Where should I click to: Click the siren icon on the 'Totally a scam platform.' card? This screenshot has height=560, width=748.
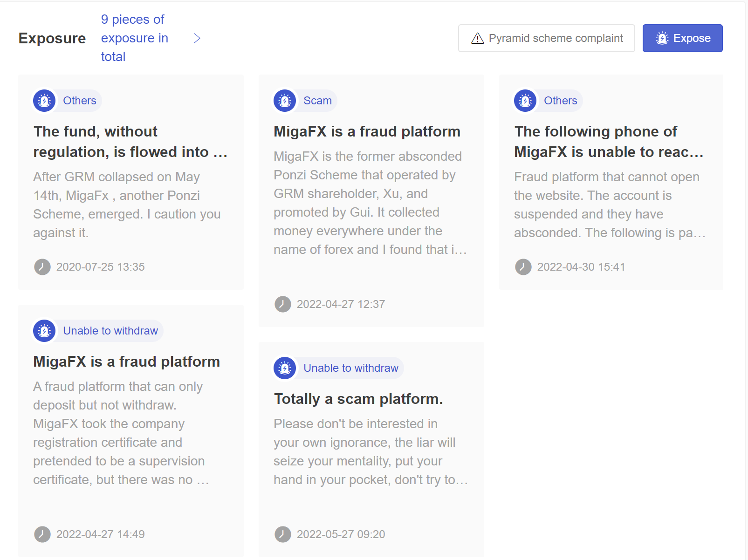[285, 368]
